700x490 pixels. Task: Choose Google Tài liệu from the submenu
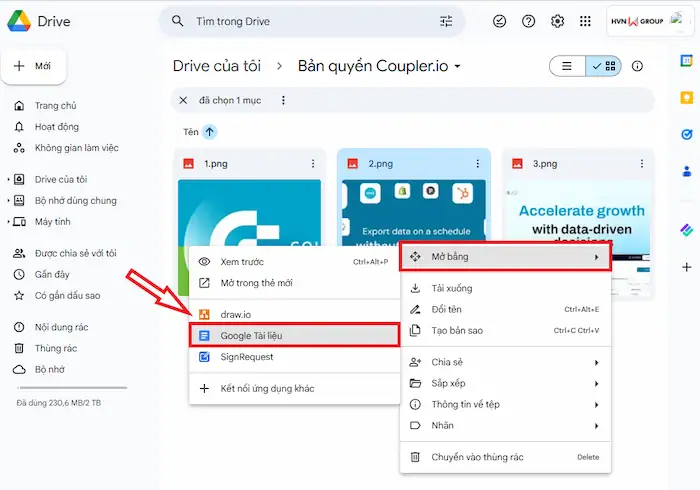(294, 336)
